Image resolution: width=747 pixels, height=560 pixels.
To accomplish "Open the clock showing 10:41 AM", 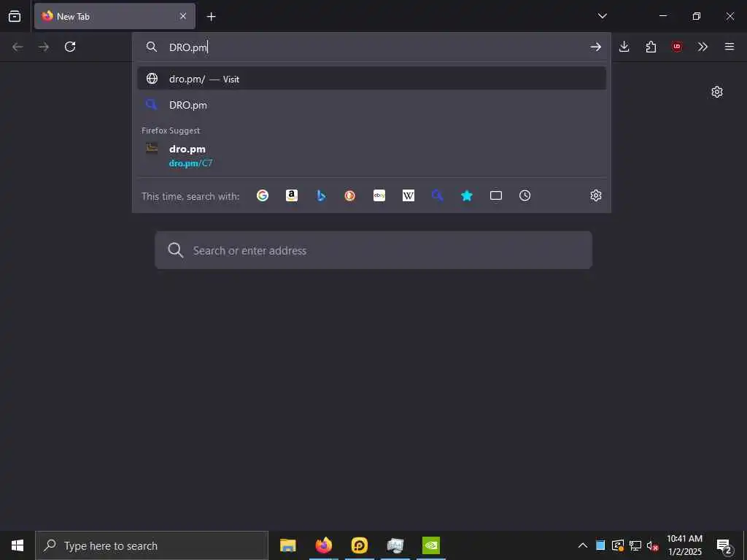I will click(684, 545).
